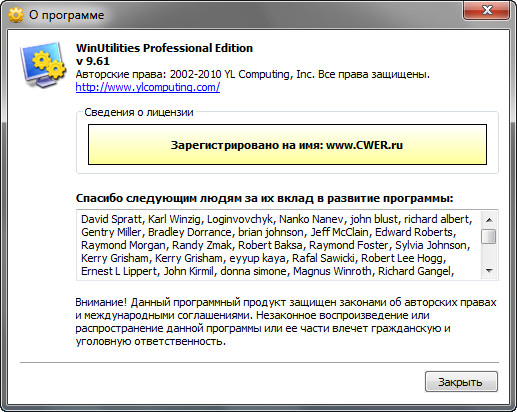Click the О программе title bar text
Screen dimensions: 517x412
tap(66, 15)
